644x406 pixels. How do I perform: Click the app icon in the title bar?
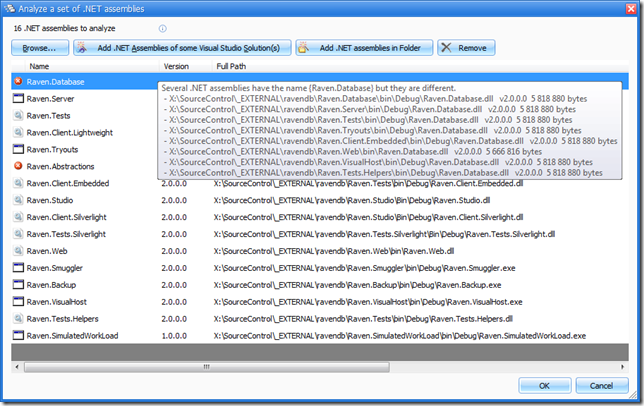coord(9,8)
